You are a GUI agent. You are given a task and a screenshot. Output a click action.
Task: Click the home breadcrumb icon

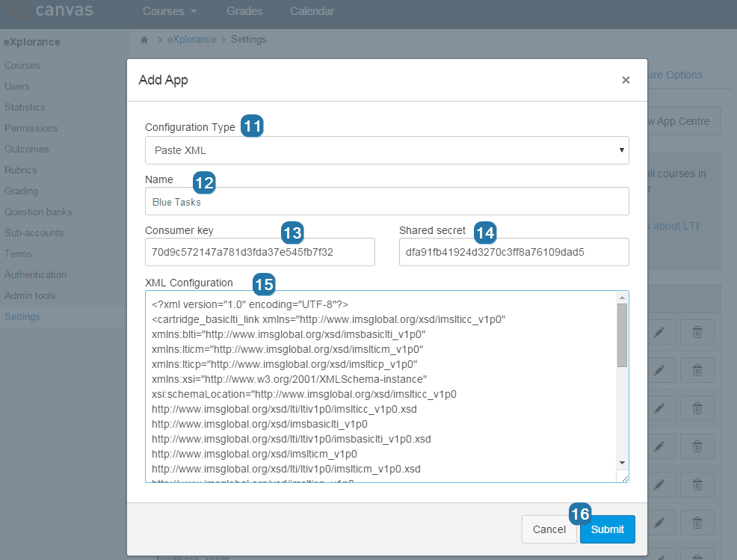(x=144, y=40)
